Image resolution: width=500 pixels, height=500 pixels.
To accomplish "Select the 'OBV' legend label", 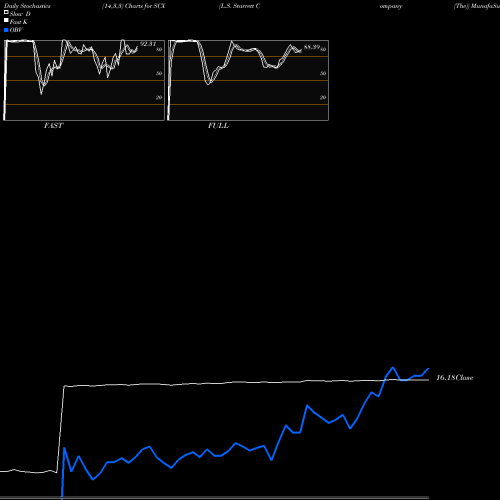I will 16,30.
